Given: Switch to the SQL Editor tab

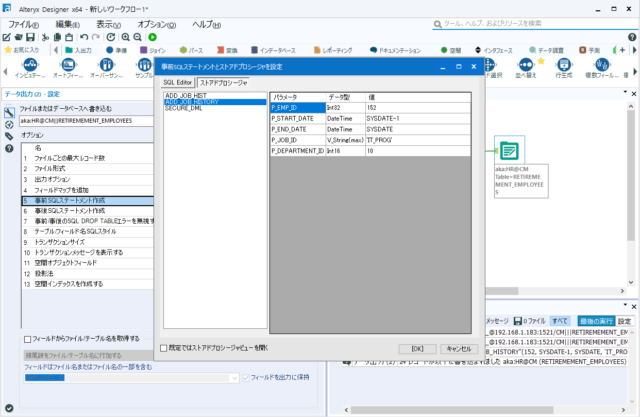Looking at the screenshot, I should coord(178,81).
